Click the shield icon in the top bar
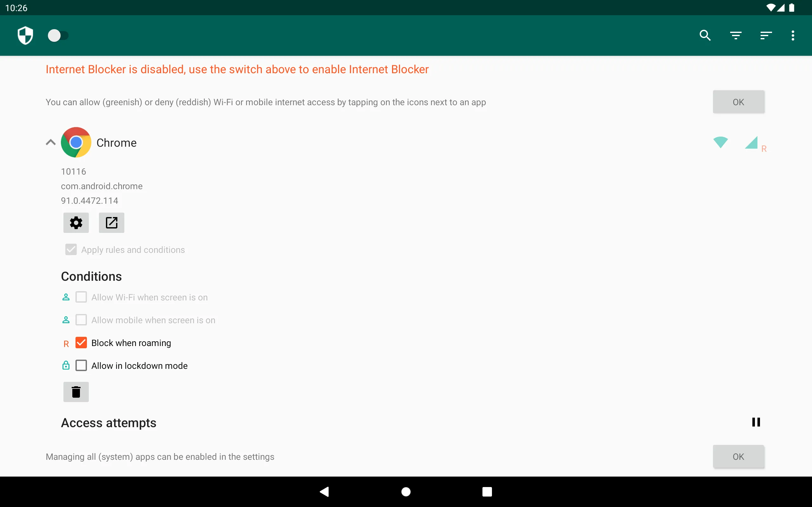812x507 pixels. tap(24, 35)
